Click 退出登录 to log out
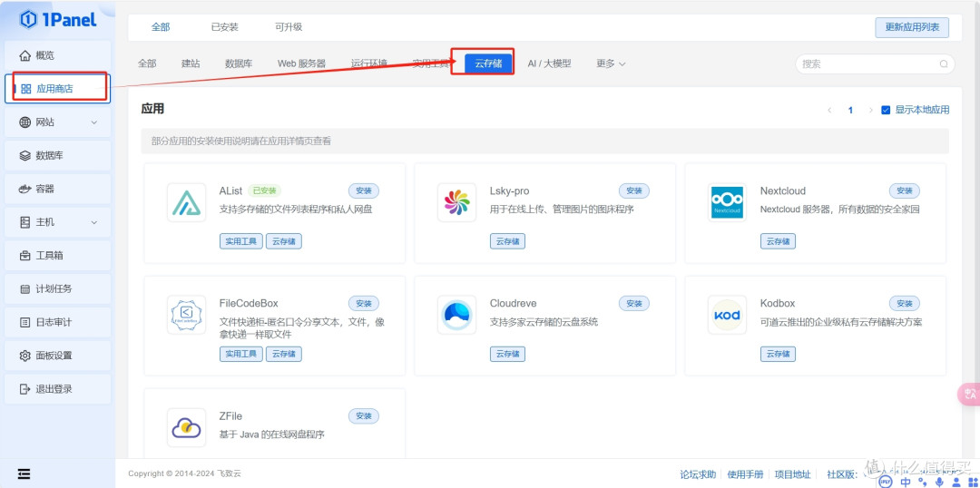 tap(57, 388)
